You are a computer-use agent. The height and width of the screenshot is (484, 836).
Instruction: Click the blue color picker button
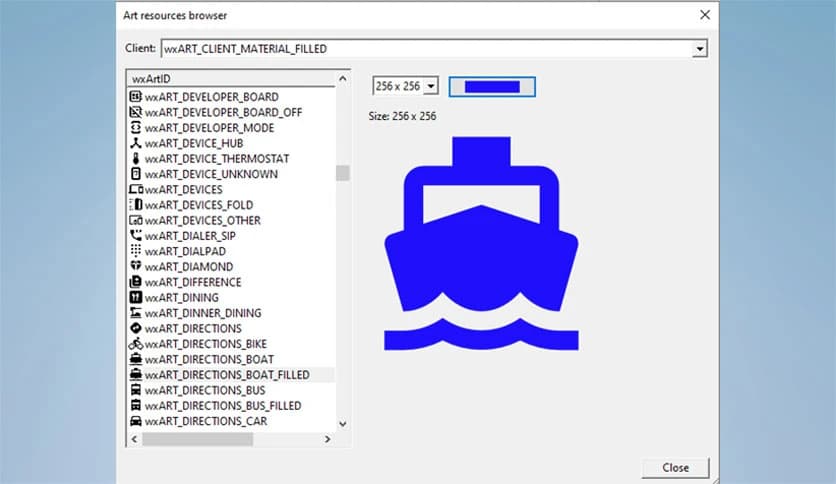(492, 87)
